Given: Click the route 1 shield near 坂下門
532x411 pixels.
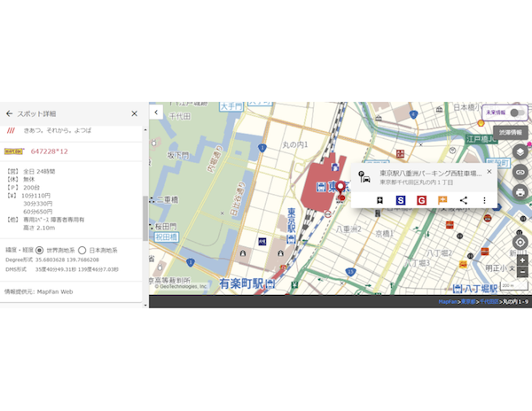Looking at the screenshot, I should pyautogui.click(x=262, y=148).
